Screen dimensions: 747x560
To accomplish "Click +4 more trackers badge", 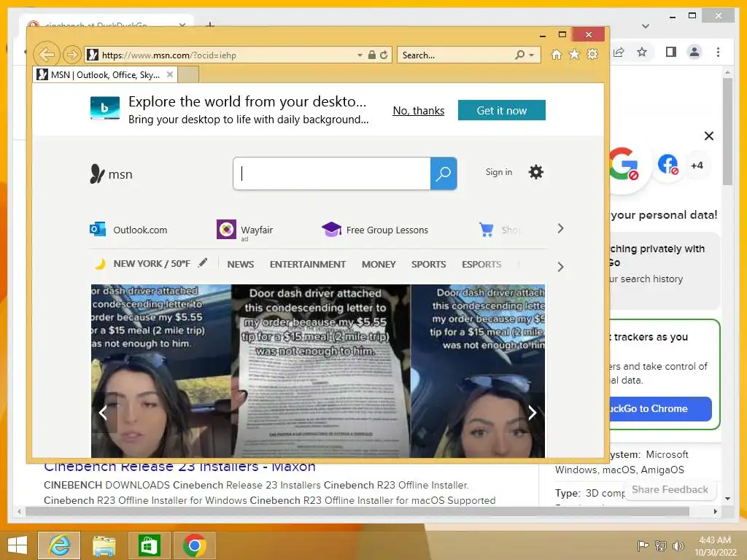I will [697, 166].
